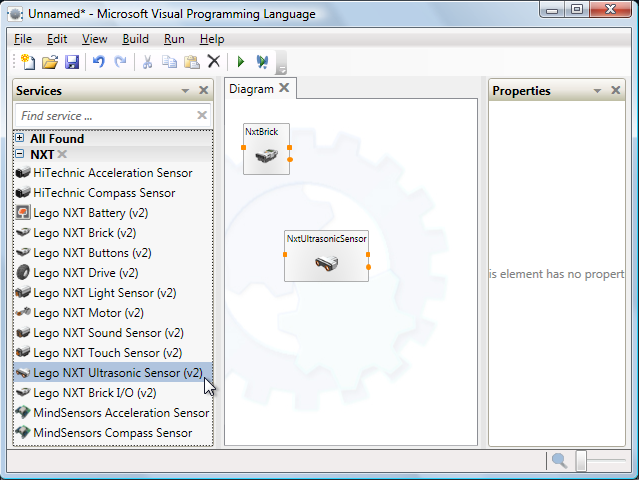Viewport: 639px width, 480px height.
Task: Select Lego NXT Brick I/O (v2) service
Action: 113,392
